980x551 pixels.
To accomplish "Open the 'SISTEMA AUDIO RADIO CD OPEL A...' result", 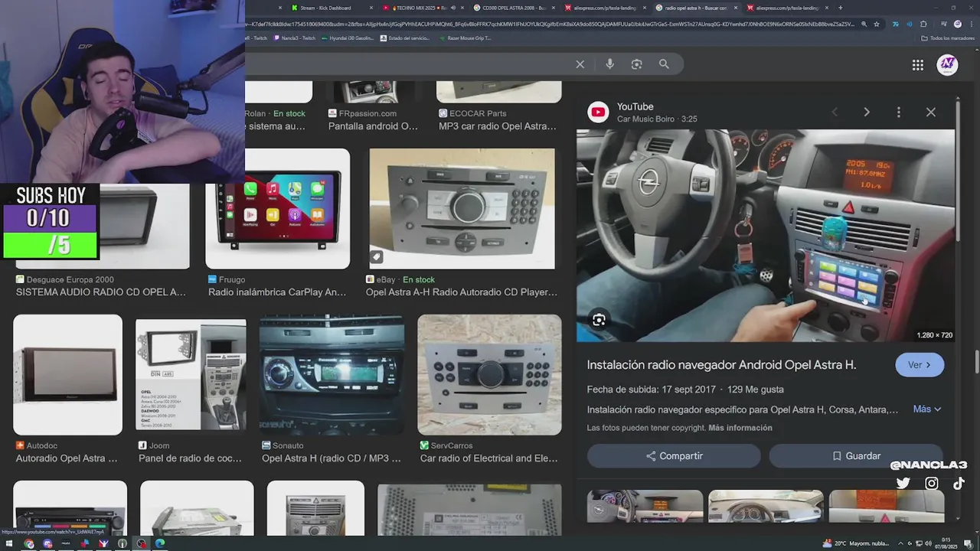I will tap(101, 292).
